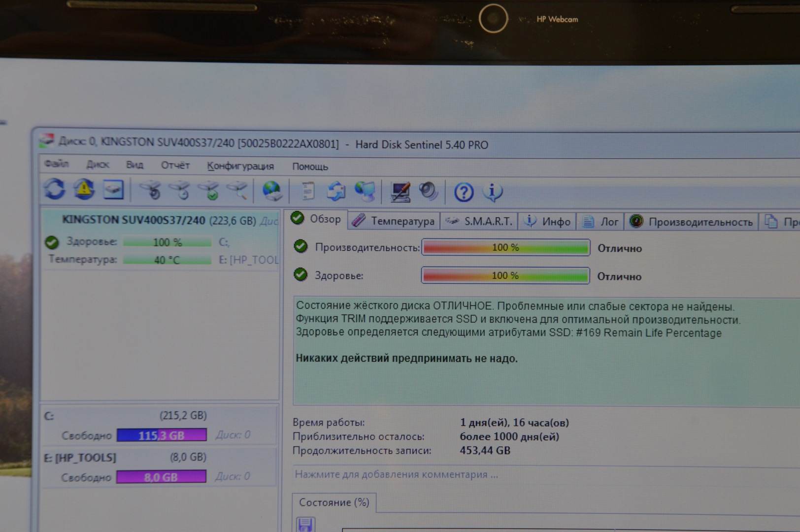Image resolution: width=800 pixels, height=532 pixels.
Task: Open the Отчёт menu
Action: [175, 165]
